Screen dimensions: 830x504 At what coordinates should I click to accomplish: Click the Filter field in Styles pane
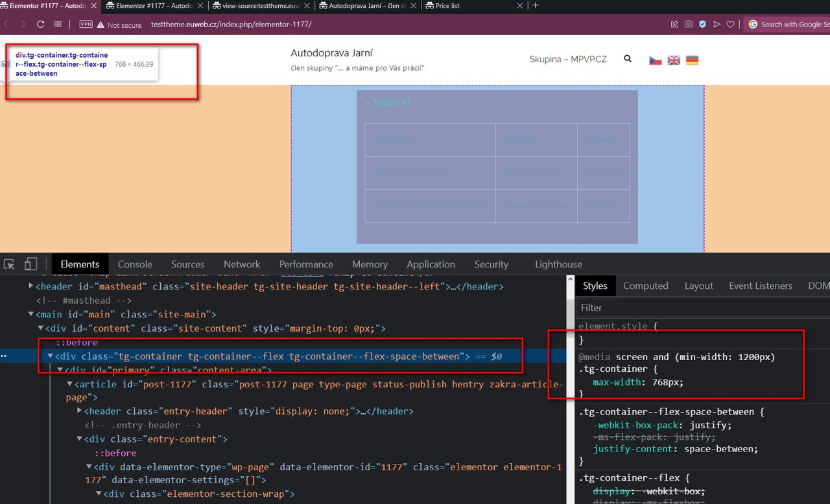click(703, 308)
